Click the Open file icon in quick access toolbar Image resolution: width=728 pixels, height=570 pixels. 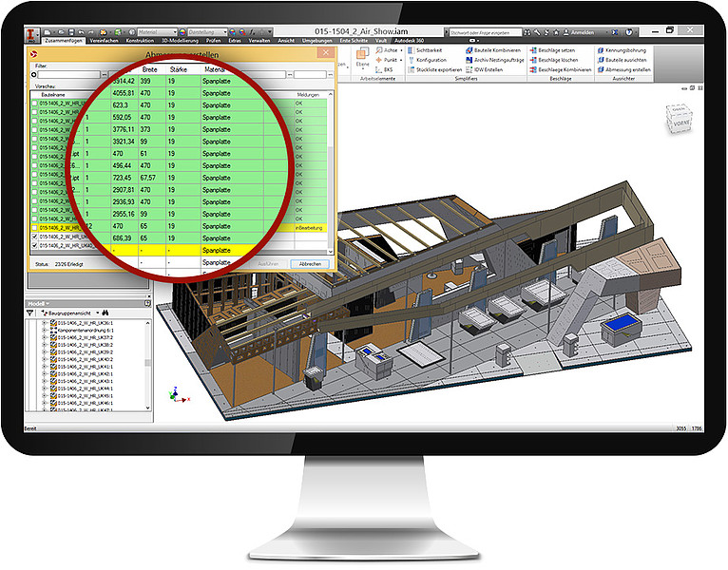(x=61, y=32)
